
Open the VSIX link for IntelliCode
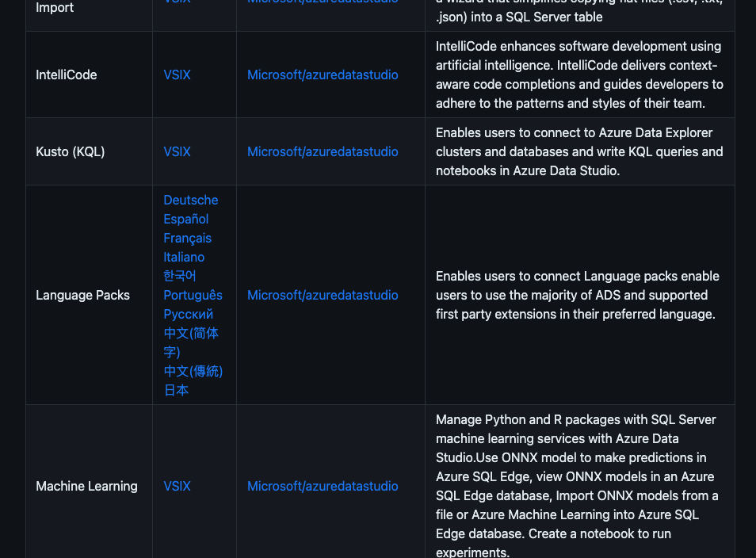[177, 75]
